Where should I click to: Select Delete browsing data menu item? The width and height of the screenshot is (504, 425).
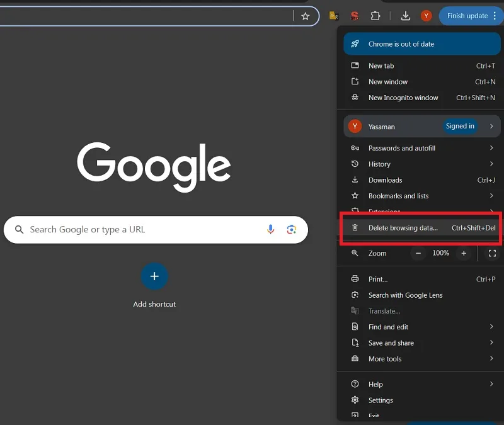(x=421, y=228)
